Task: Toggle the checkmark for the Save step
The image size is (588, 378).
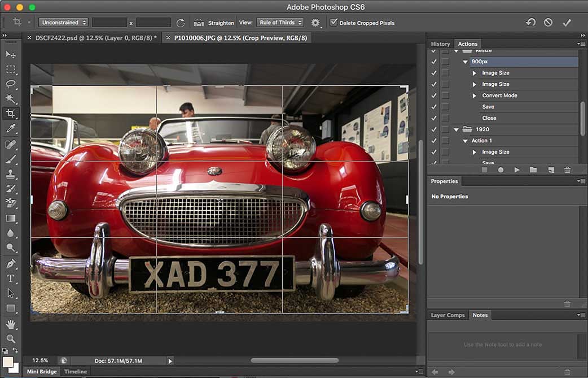Action: (x=434, y=107)
